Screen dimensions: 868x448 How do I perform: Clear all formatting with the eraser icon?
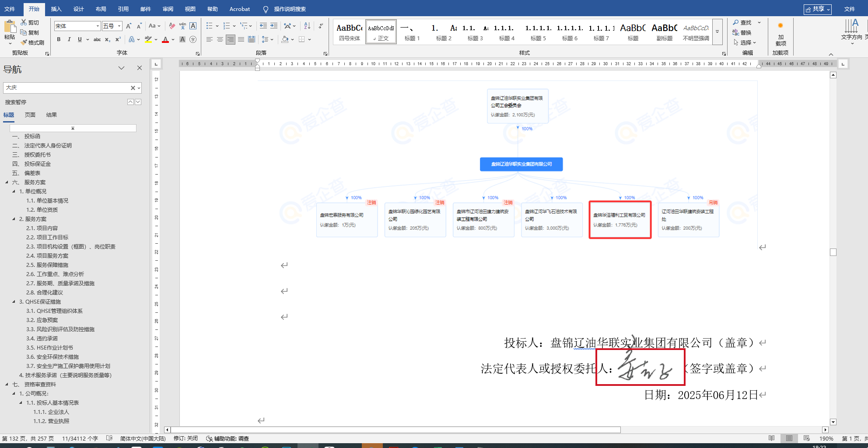pyautogui.click(x=172, y=26)
